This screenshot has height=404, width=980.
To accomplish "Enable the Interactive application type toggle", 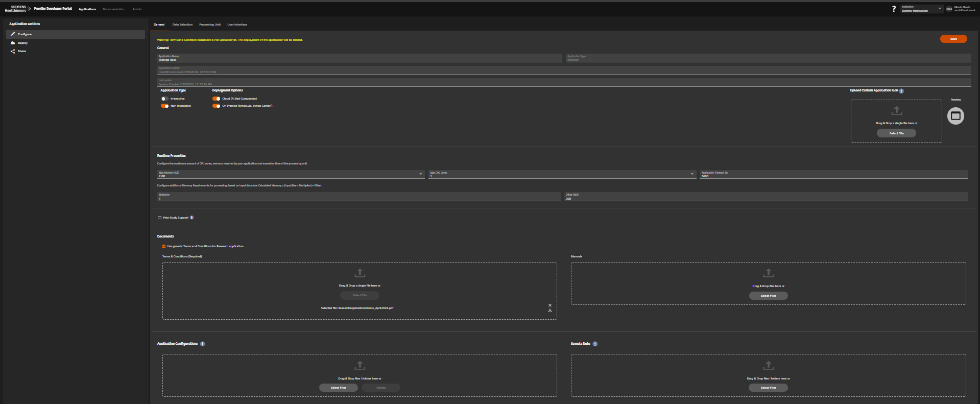I will click(x=164, y=99).
